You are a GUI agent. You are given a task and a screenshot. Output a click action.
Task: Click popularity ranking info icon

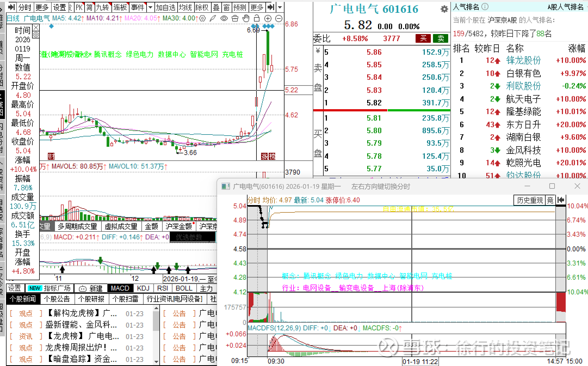[x=485, y=7]
